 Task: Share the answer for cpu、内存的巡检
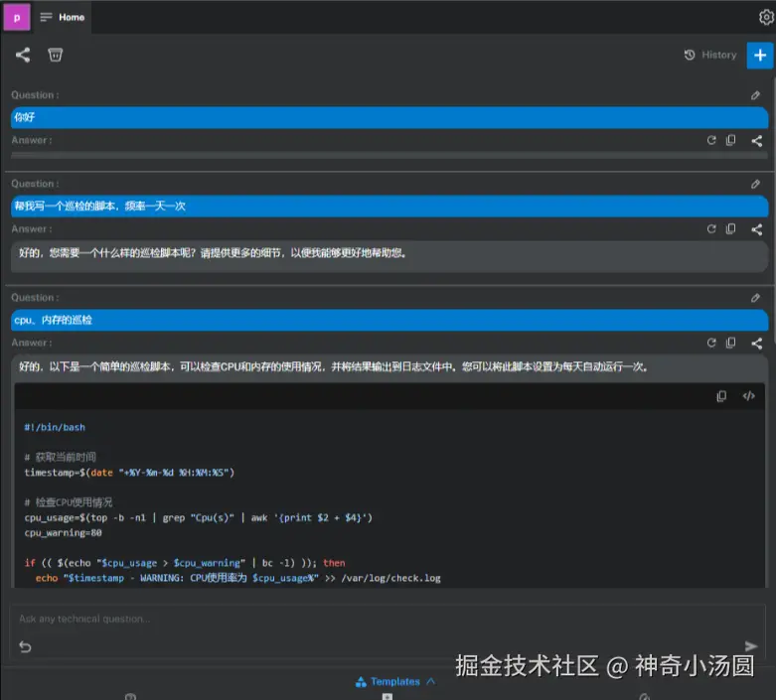[x=757, y=344]
